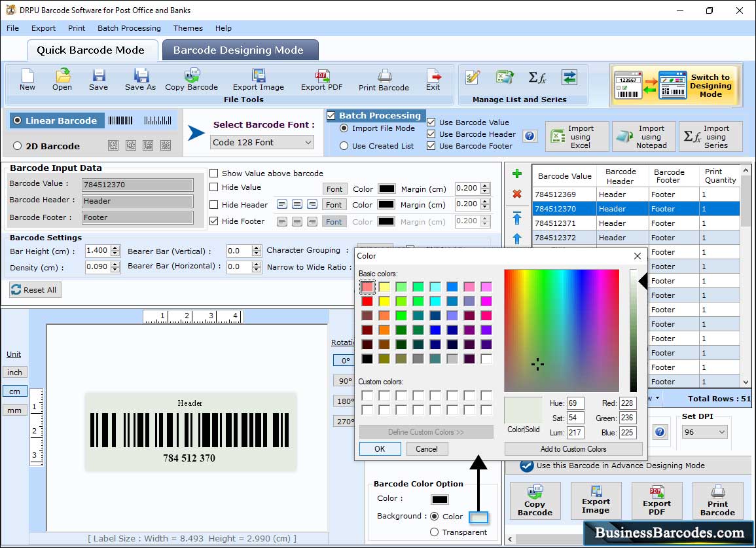This screenshot has width=756, height=548.
Task: Align header text center icon
Action: click(x=297, y=204)
